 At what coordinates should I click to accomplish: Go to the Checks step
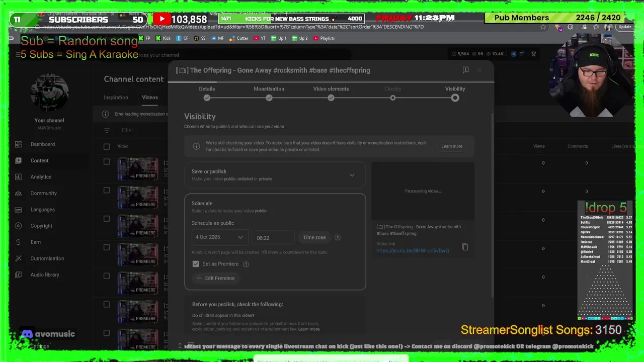pyautogui.click(x=393, y=94)
